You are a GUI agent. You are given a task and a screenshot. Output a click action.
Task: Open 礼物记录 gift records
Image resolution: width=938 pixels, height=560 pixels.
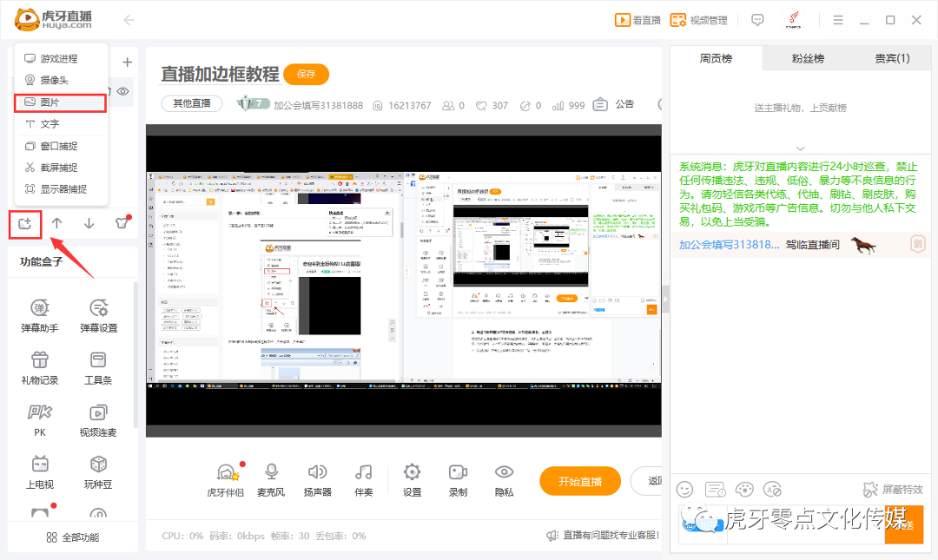40,368
